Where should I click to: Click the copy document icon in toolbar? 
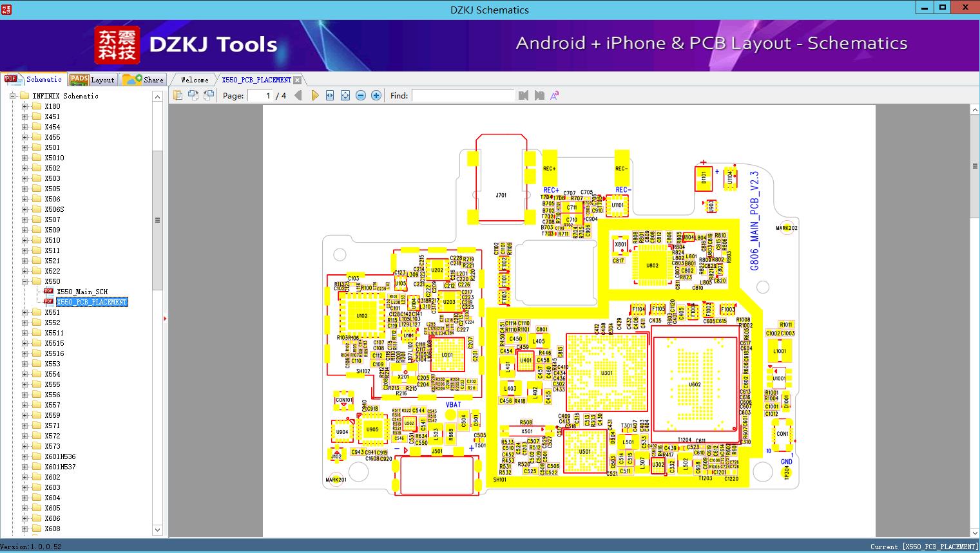177,95
